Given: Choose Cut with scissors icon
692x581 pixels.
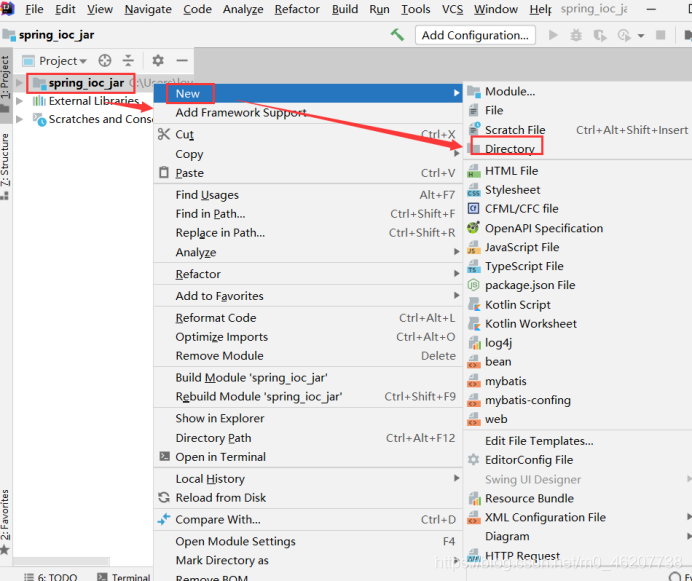Looking at the screenshot, I should (x=306, y=134).
